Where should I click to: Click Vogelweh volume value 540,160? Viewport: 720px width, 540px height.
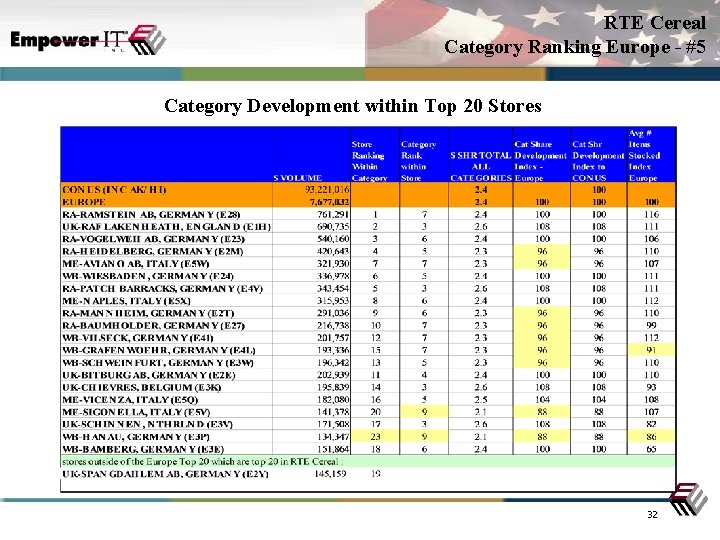[x=333, y=239]
